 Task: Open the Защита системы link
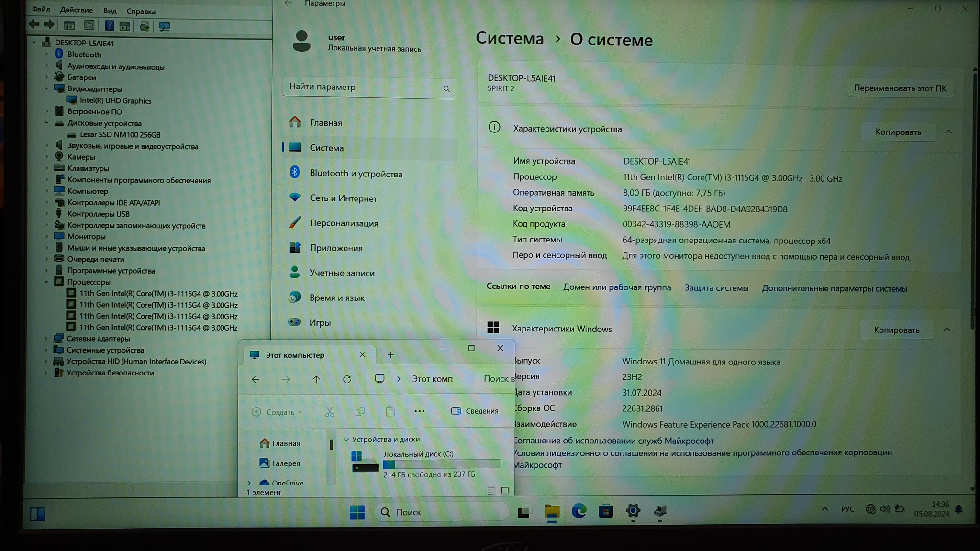(716, 288)
